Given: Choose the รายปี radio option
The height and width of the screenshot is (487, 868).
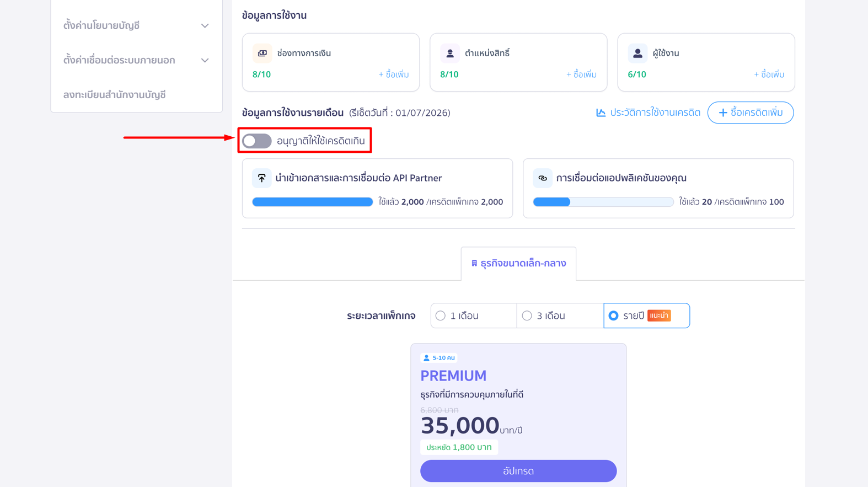Looking at the screenshot, I should pos(613,315).
